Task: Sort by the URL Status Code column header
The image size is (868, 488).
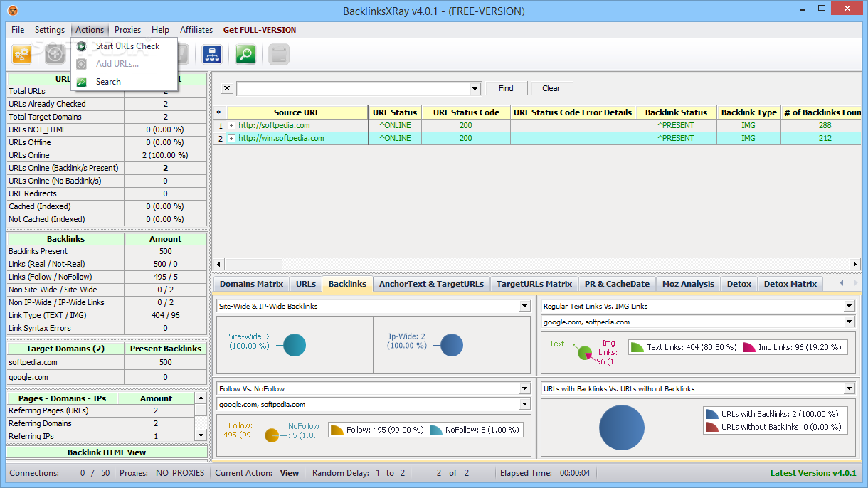Action: tap(466, 112)
